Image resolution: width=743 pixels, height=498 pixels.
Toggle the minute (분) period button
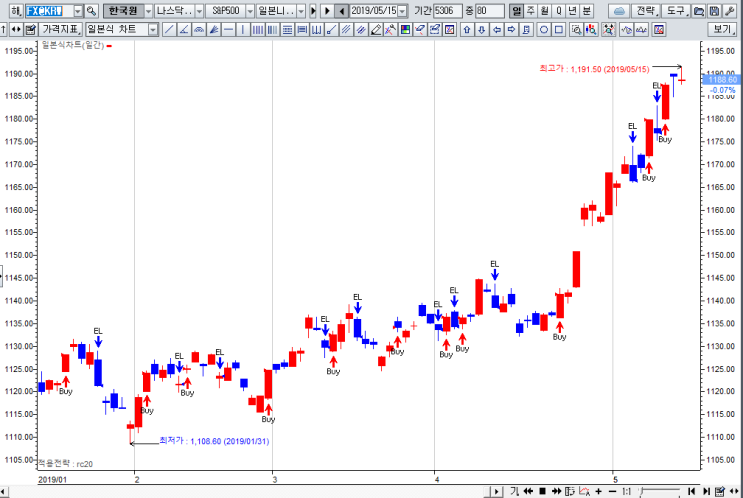tap(586, 11)
